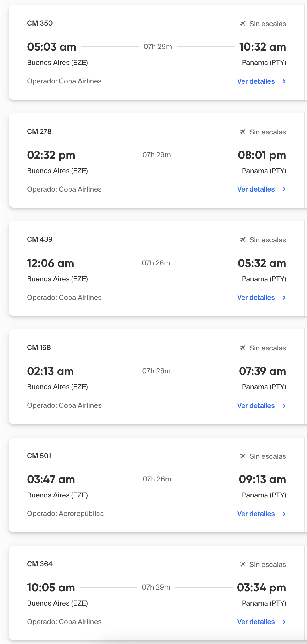Click the airplane icon on flight CM 278

point(242,132)
